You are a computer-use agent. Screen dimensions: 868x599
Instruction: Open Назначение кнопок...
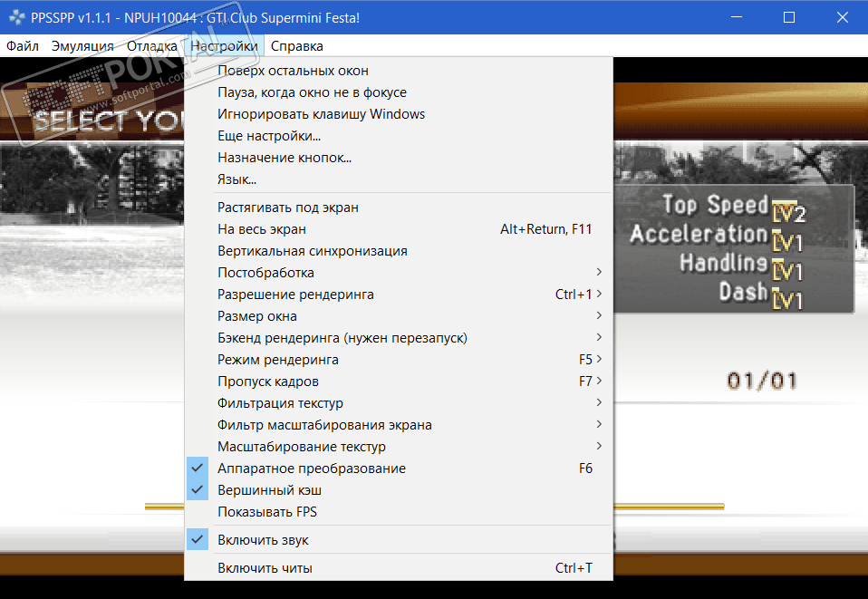[x=399, y=158]
